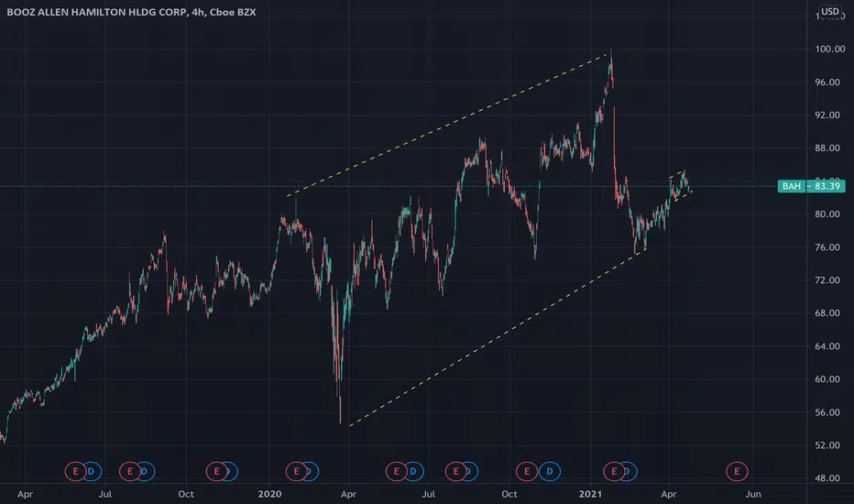Open the dividend D marker before Jul 2020

[x=413, y=471]
